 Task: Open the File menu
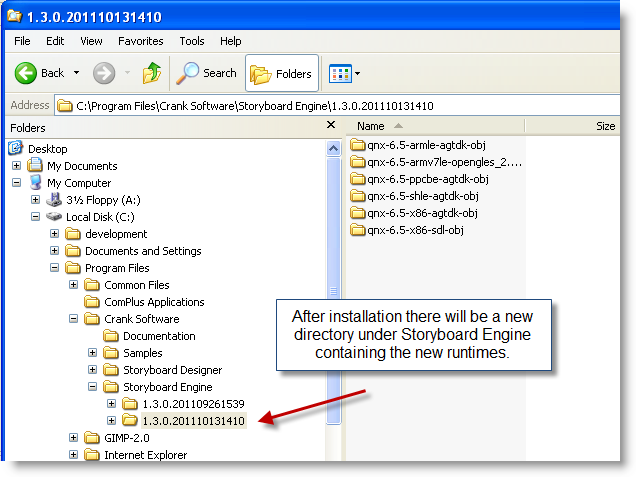22,41
